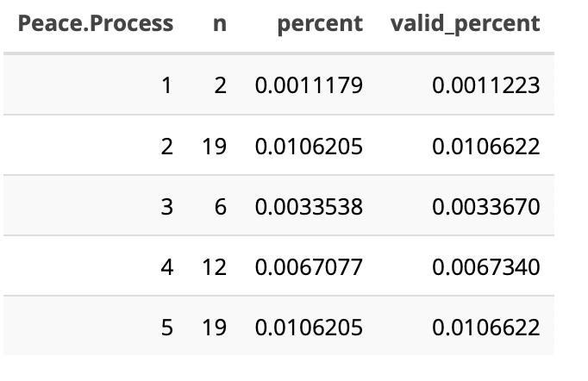Select Peace.Process value 5 cell

coord(166,328)
